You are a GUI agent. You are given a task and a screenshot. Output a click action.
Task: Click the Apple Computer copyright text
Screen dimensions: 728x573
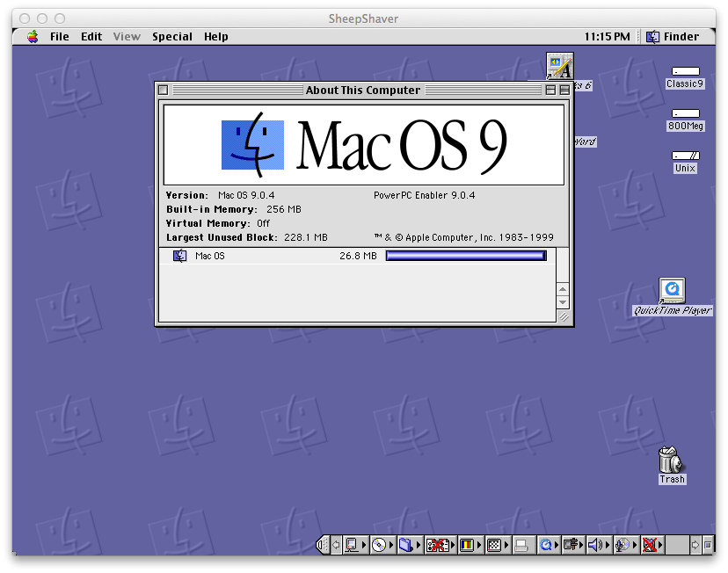pyautogui.click(x=464, y=237)
